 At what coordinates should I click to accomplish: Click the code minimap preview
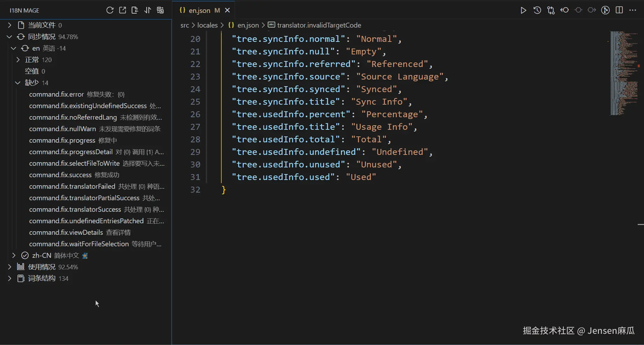pyautogui.click(x=624, y=73)
